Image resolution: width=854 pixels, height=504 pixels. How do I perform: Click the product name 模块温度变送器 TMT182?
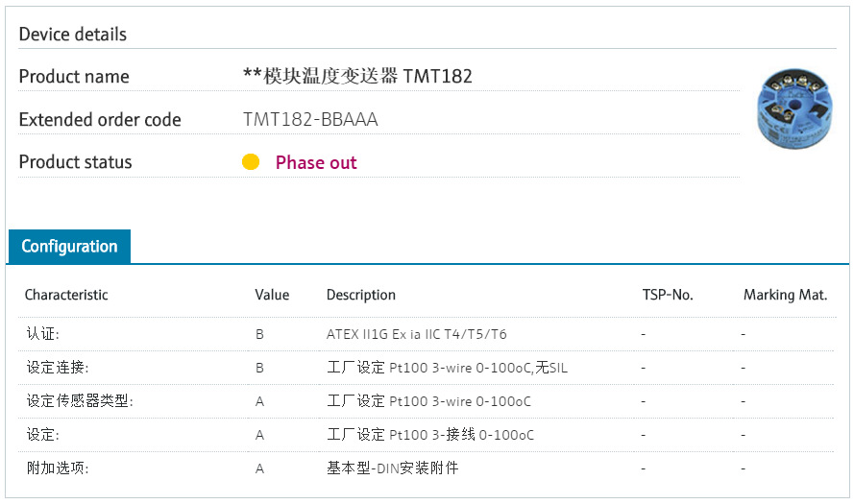[358, 77]
